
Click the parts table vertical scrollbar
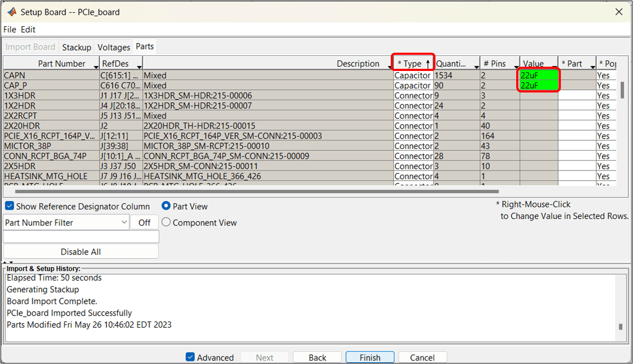(x=622, y=90)
